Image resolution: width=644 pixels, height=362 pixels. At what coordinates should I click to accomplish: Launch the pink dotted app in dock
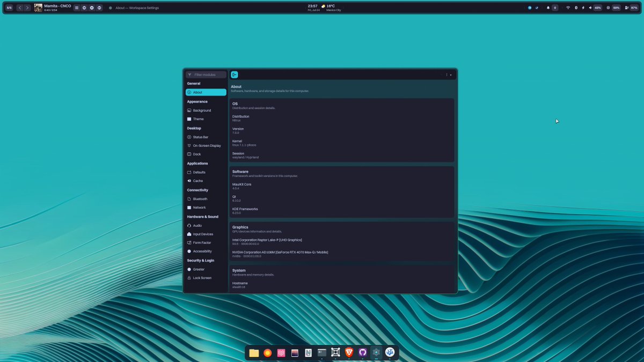point(281,352)
